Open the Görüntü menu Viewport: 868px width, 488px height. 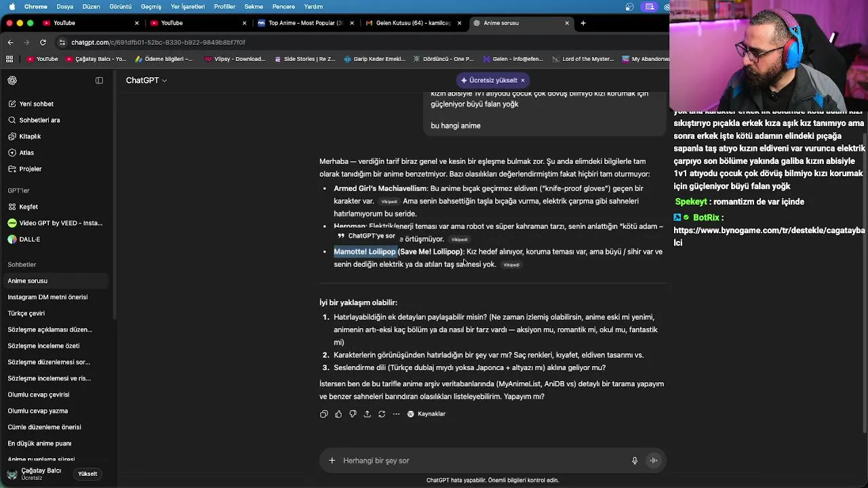(x=120, y=7)
